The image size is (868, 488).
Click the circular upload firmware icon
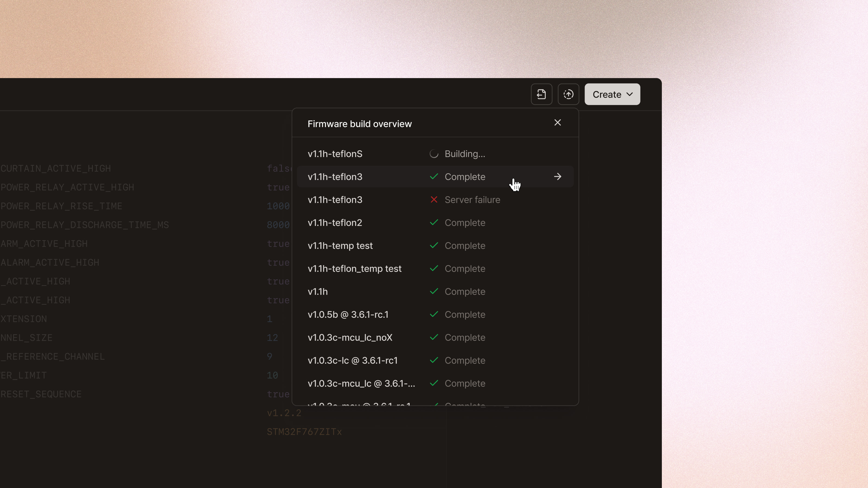click(568, 94)
